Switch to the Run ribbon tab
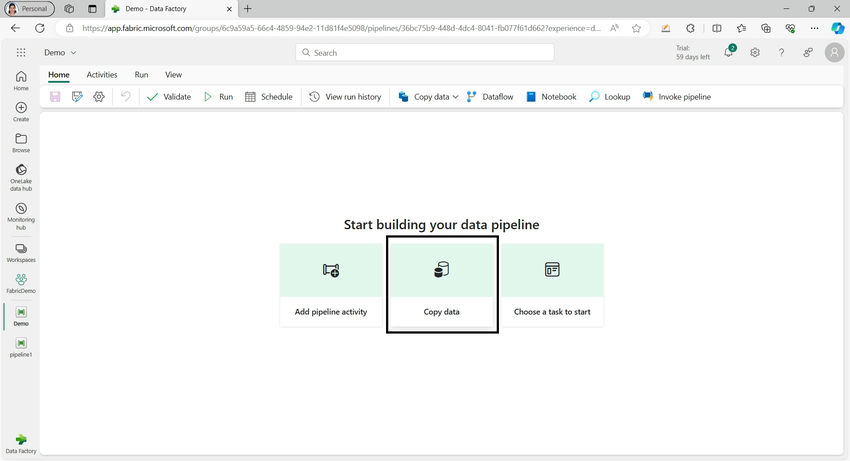The height and width of the screenshot is (461, 850). 141,75
